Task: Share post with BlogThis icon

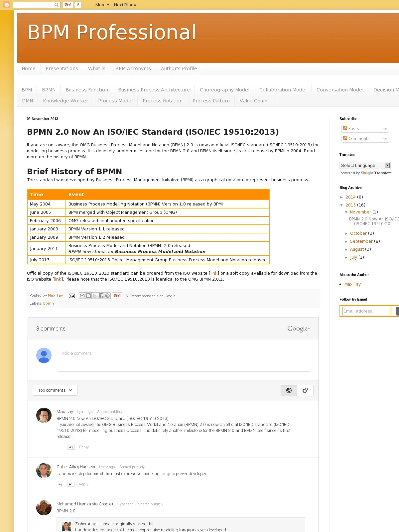Action: [x=88, y=296]
